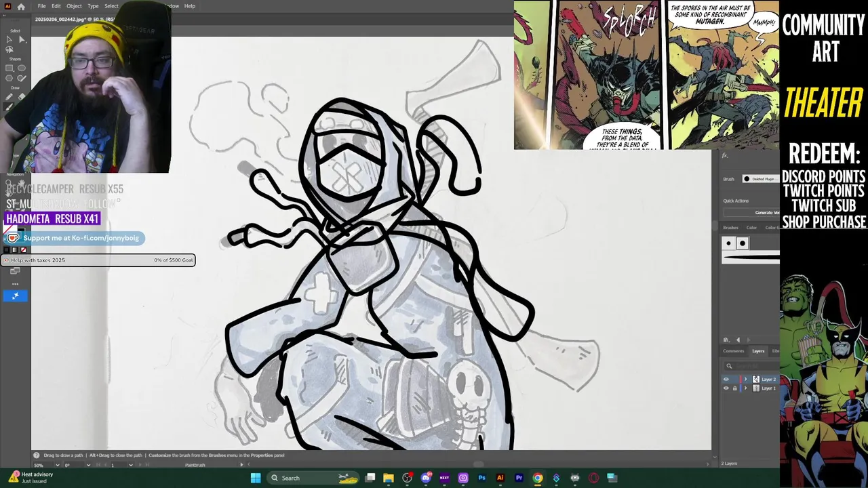
Task: Switch to the Layers panel tab
Action: click(x=758, y=351)
